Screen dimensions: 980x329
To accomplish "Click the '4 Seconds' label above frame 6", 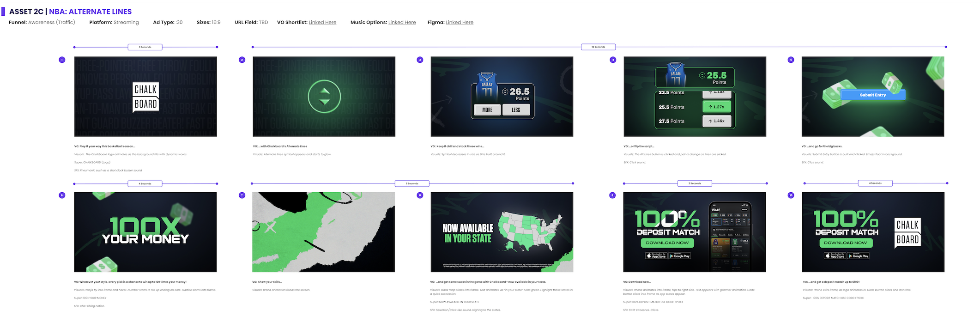I will coord(145,183).
